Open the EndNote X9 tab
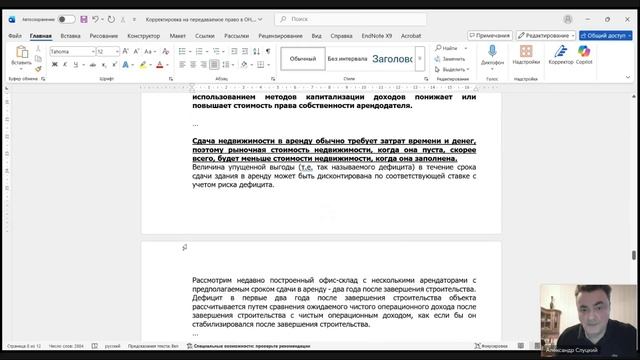The image size is (640, 360). [377, 36]
